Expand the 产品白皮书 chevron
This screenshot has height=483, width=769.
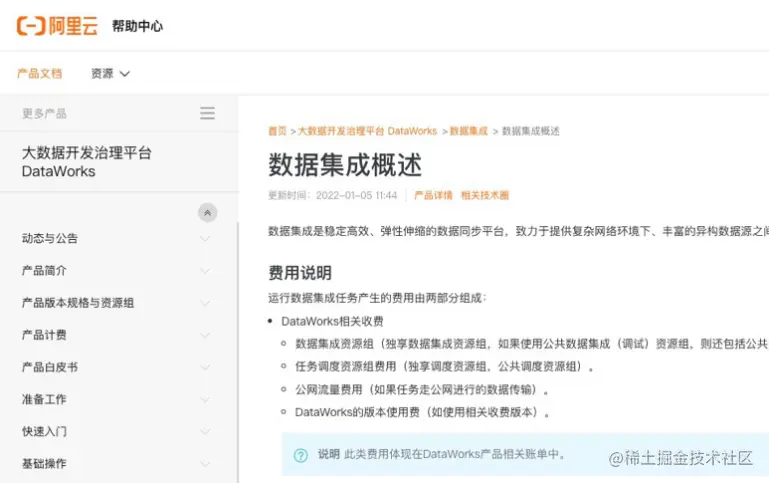pos(205,367)
